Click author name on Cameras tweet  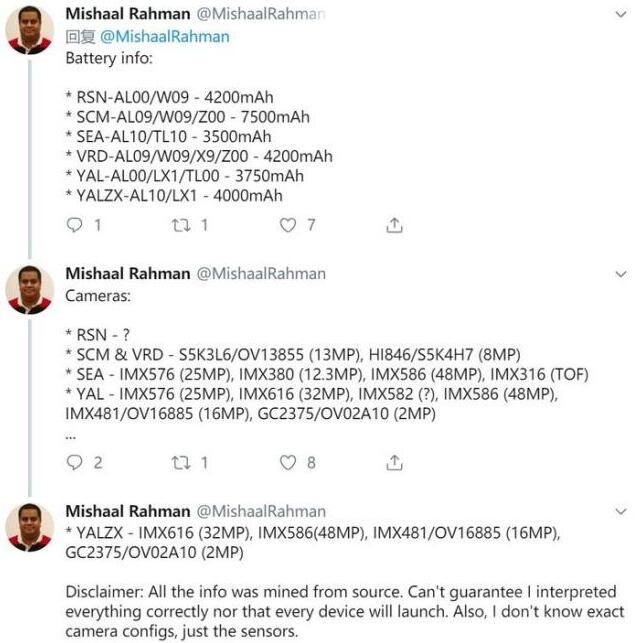pyautogui.click(x=127, y=273)
